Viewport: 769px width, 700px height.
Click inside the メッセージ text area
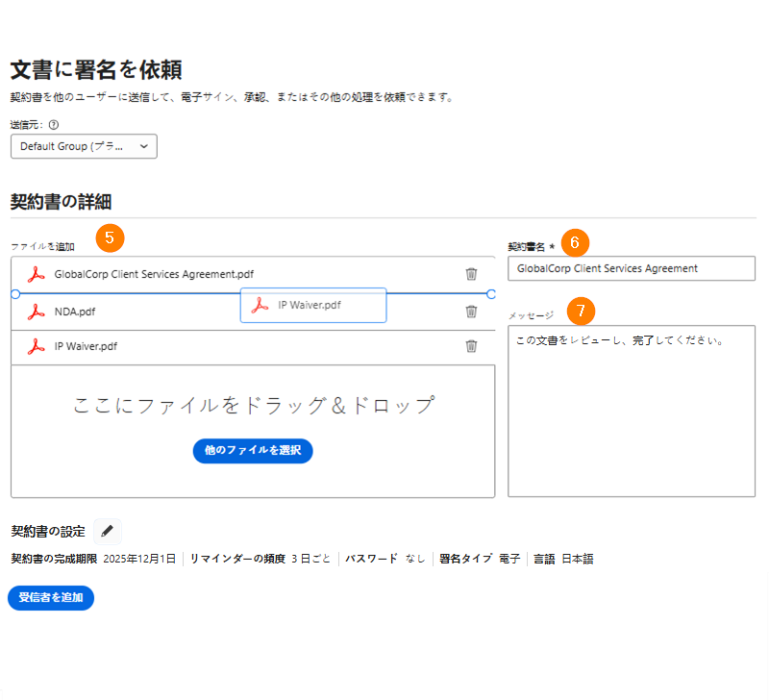(632, 412)
